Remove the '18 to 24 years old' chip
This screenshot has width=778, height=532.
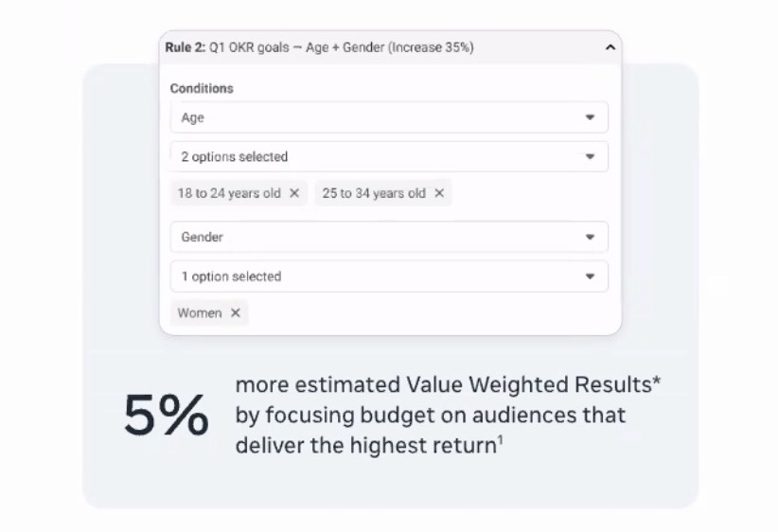[x=294, y=193]
